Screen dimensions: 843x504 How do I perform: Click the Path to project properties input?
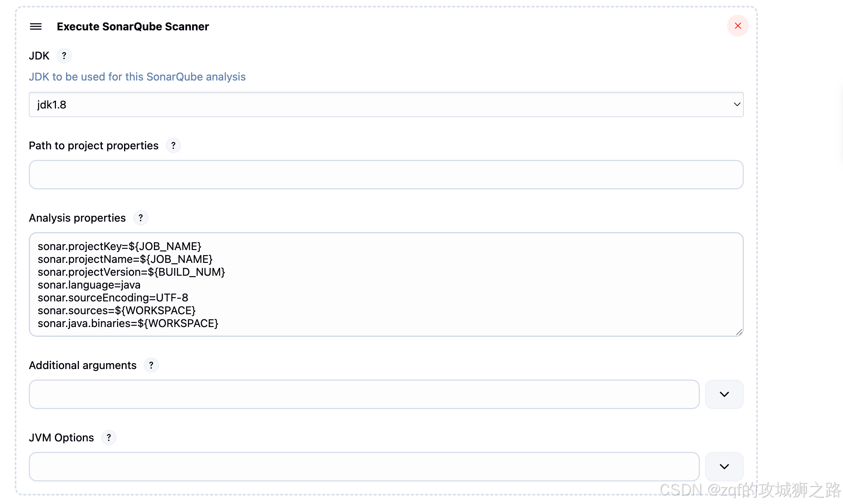(x=386, y=175)
